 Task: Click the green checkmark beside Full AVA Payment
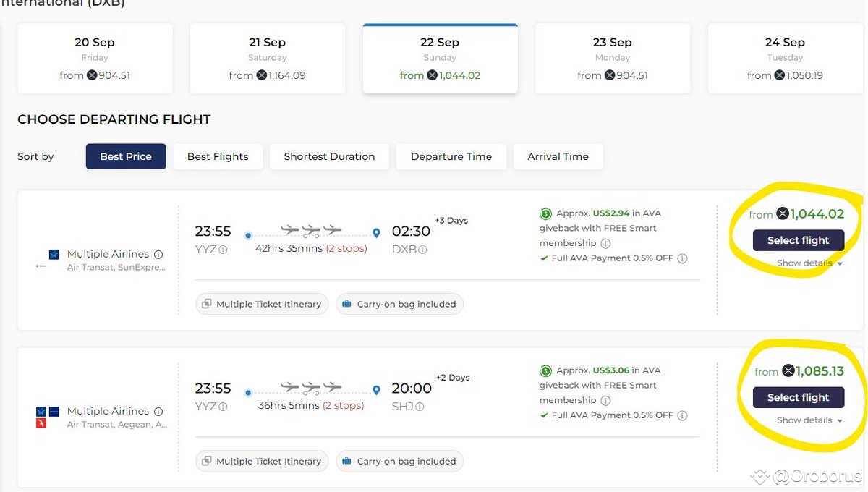(545, 258)
